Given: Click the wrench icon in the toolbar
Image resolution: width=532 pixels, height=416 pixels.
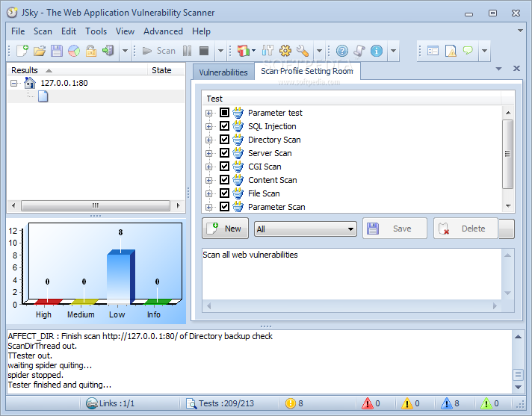Looking at the screenshot, I should click(x=303, y=51).
